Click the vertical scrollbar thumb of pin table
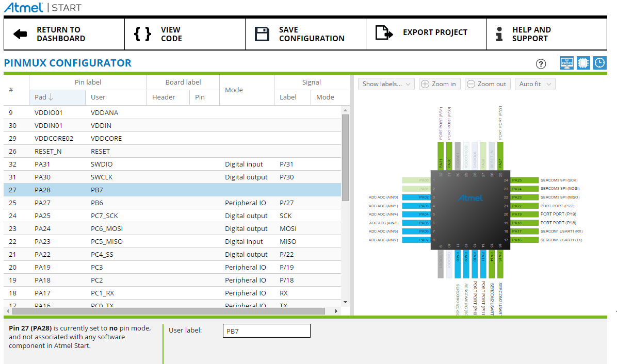 346,158
